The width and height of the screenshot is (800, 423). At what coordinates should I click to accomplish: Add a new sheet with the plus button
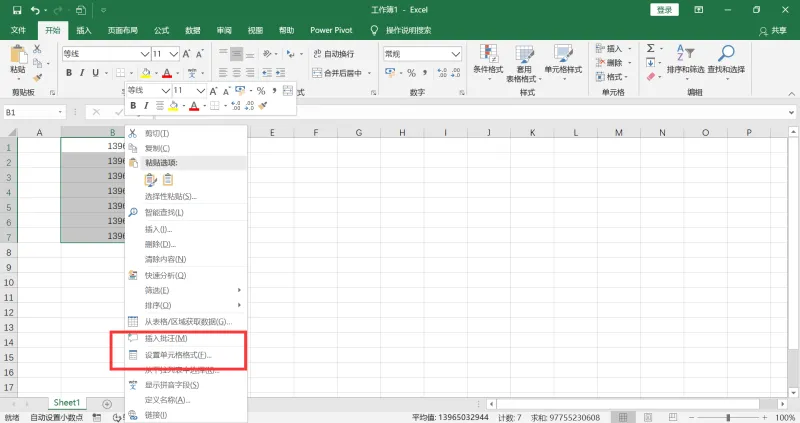pos(107,404)
